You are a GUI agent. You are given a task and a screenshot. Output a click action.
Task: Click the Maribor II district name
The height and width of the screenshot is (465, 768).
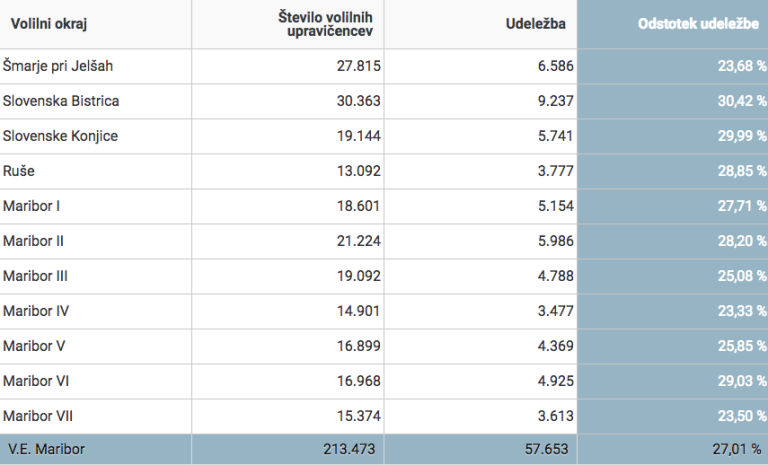(x=34, y=241)
